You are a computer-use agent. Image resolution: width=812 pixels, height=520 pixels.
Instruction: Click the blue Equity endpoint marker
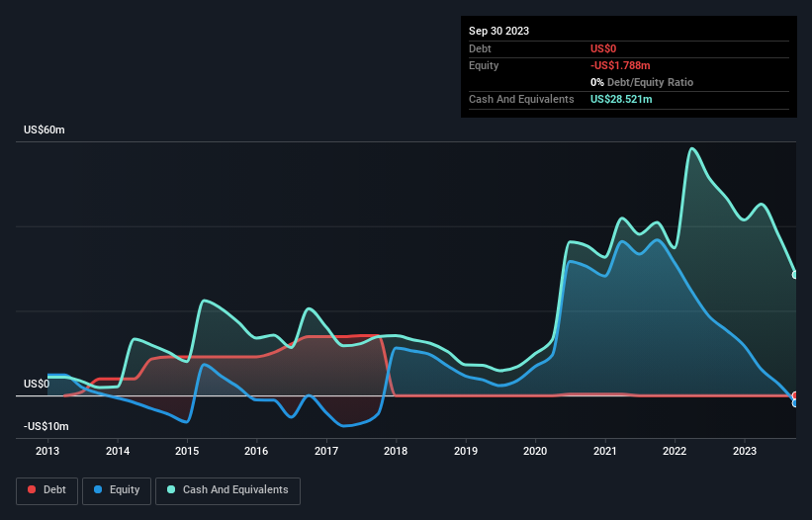pyautogui.click(x=795, y=403)
